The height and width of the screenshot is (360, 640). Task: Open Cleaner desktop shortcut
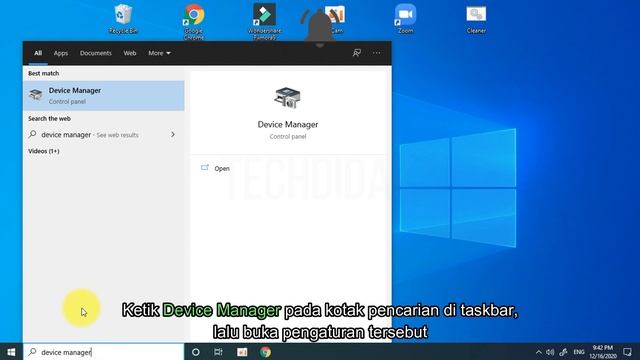click(476, 18)
